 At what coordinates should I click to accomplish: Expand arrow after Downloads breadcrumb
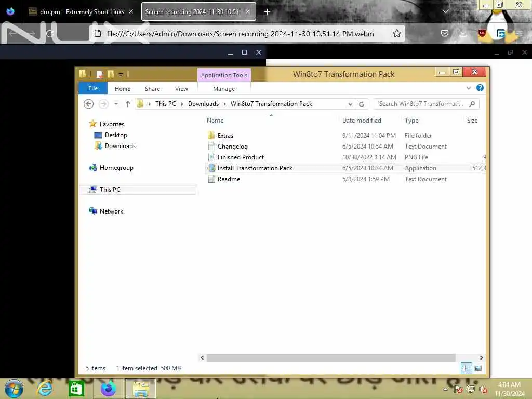tap(224, 104)
